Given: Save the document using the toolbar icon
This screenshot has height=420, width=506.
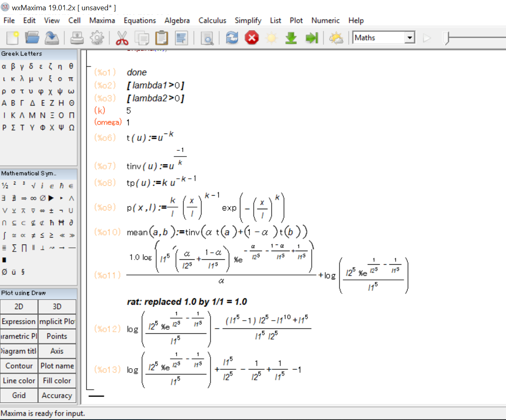Looking at the screenshot, I should (x=52, y=38).
